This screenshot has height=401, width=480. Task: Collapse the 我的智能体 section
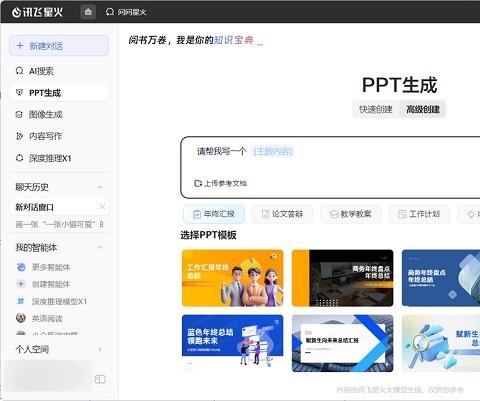(100, 247)
